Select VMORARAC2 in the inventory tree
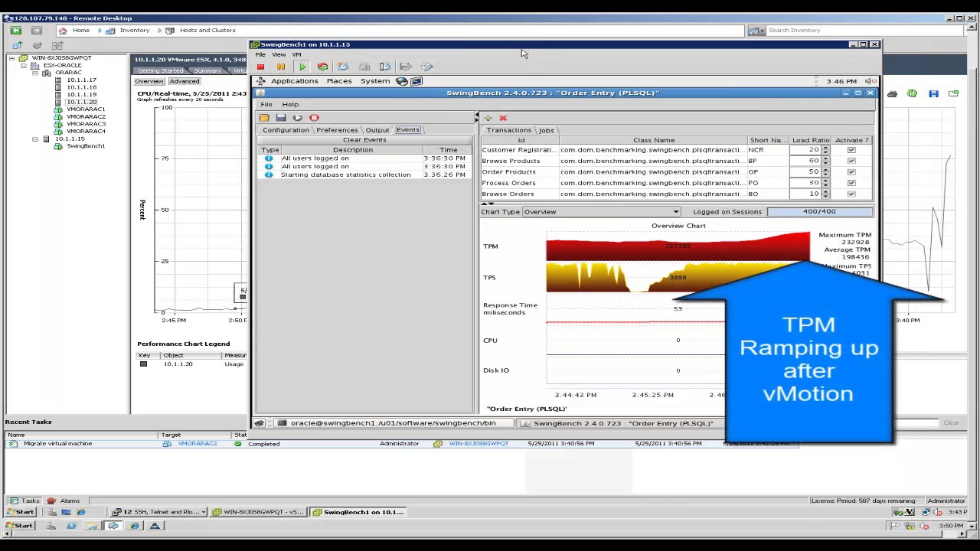The height and width of the screenshot is (551, 980). click(x=85, y=116)
